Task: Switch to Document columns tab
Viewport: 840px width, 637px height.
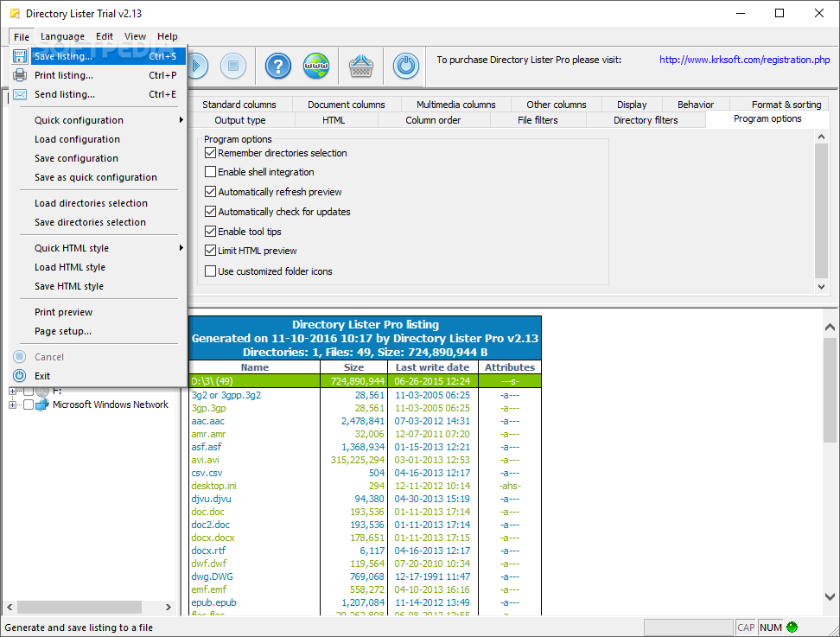Action: pos(346,105)
